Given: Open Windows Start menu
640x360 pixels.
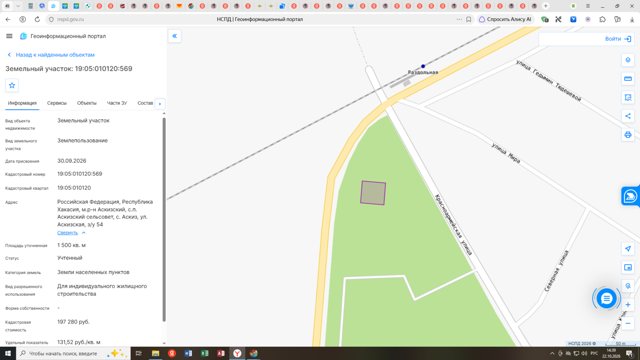Looking at the screenshot, I should pyautogui.click(x=8, y=353).
